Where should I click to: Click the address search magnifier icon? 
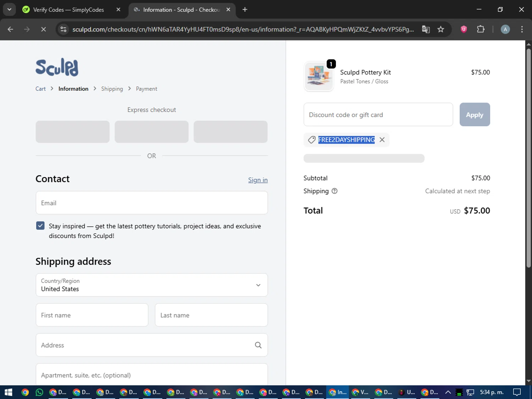(258, 345)
